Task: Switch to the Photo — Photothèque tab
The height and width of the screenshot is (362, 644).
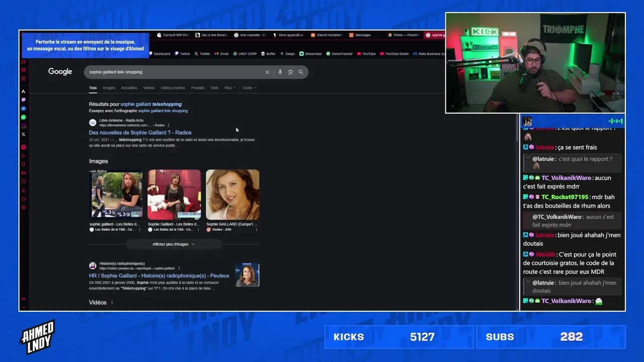Action: pyautogui.click(x=403, y=35)
